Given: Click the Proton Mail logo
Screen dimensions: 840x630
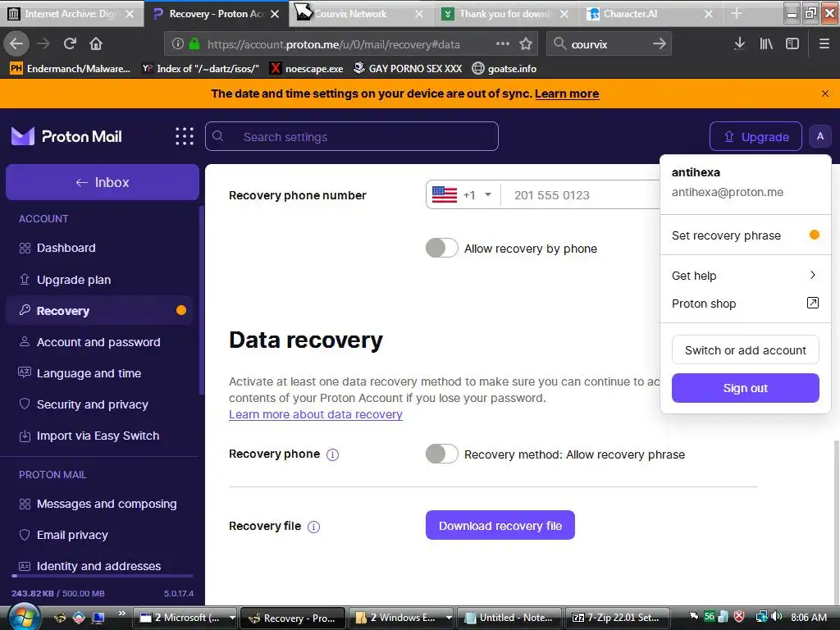Looking at the screenshot, I should (x=67, y=137).
